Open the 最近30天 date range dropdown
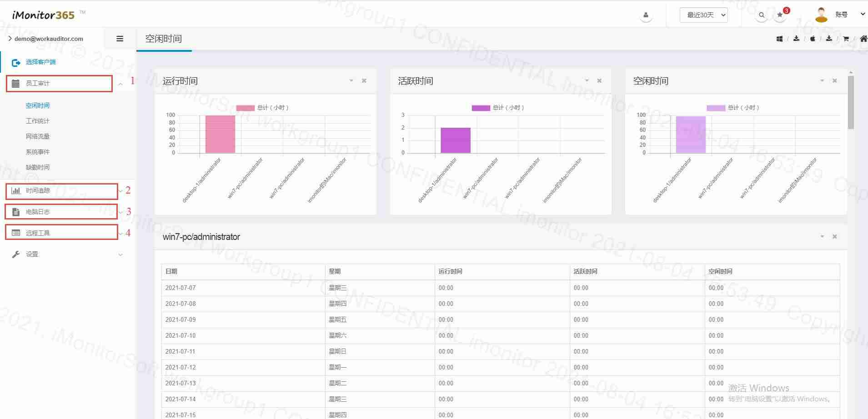This screenshot has width=868, height=419. click(704, 15)
